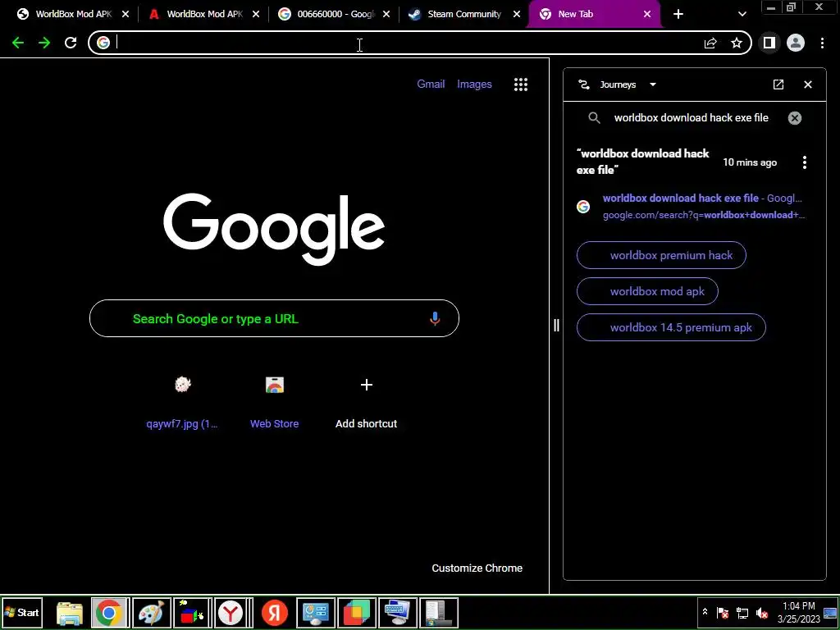Close the Steam Community tab
Image resolution: width=840 pixels, height=630 pixels.
tap(517, 15)
